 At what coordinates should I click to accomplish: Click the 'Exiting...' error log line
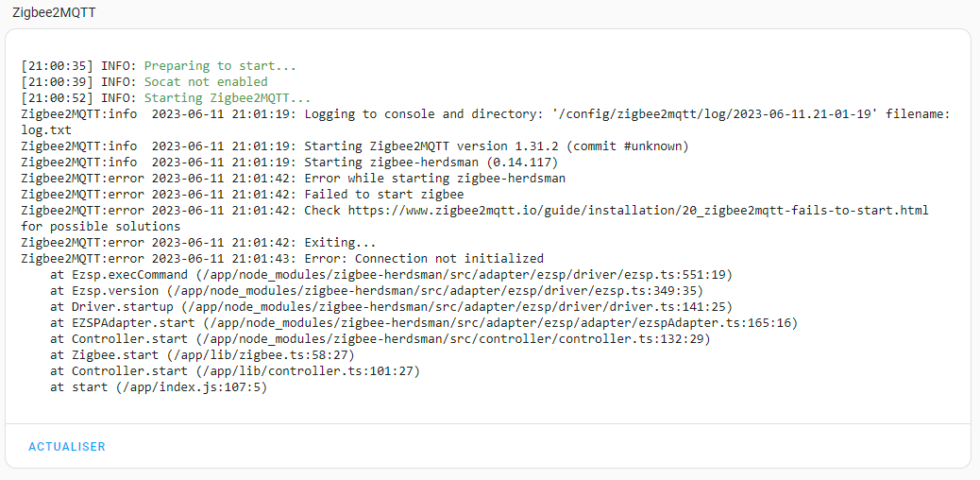(x=340, y=243)
